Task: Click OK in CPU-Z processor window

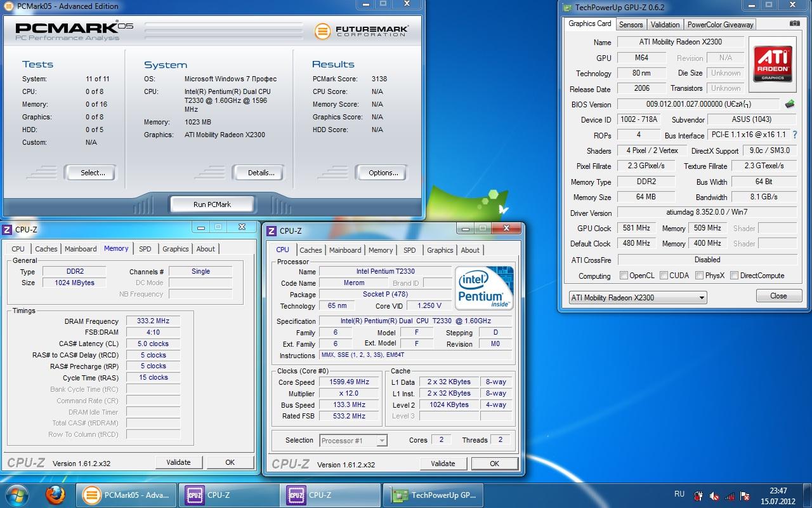Action: pos(494,464)
